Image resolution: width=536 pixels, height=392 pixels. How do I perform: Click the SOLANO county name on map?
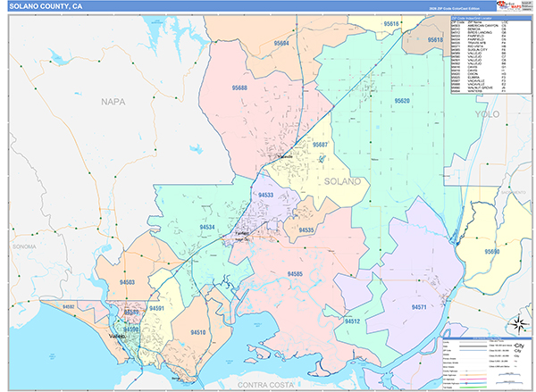(x=344, y=181)
